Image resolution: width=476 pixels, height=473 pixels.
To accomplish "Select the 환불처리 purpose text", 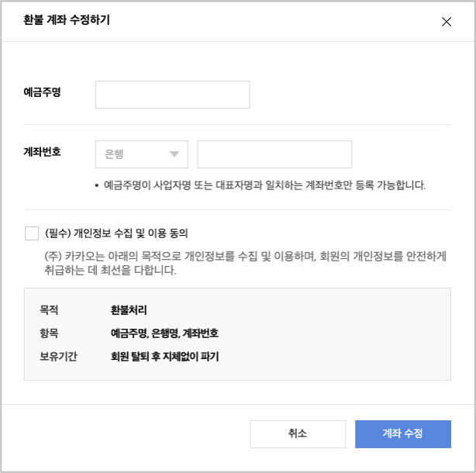I will [129, 310].
